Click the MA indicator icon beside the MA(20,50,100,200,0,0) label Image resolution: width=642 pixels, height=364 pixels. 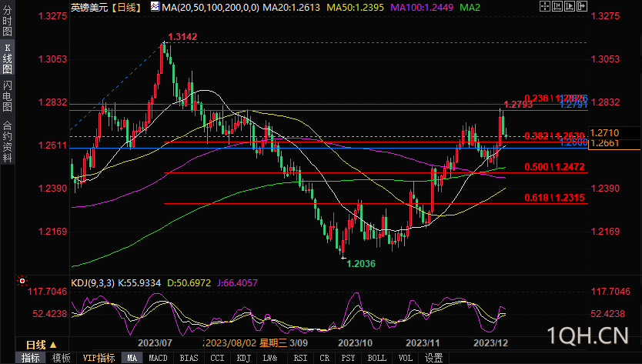[155, 7]
